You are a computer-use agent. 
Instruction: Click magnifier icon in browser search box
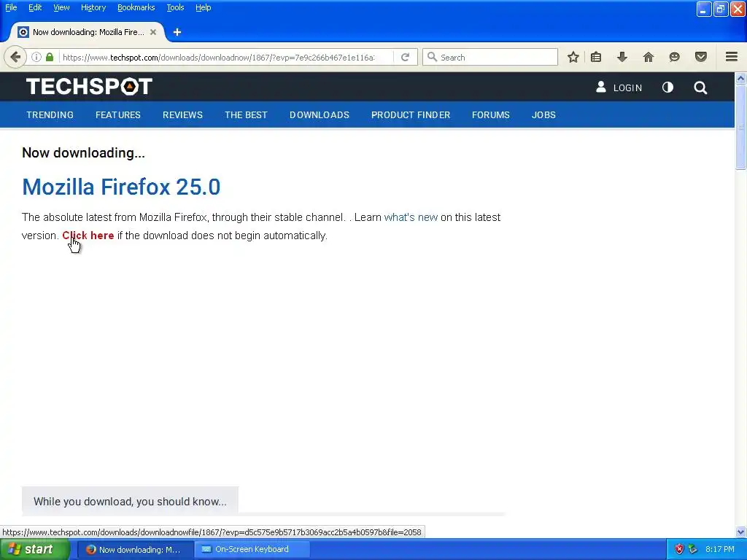(432, 57)
